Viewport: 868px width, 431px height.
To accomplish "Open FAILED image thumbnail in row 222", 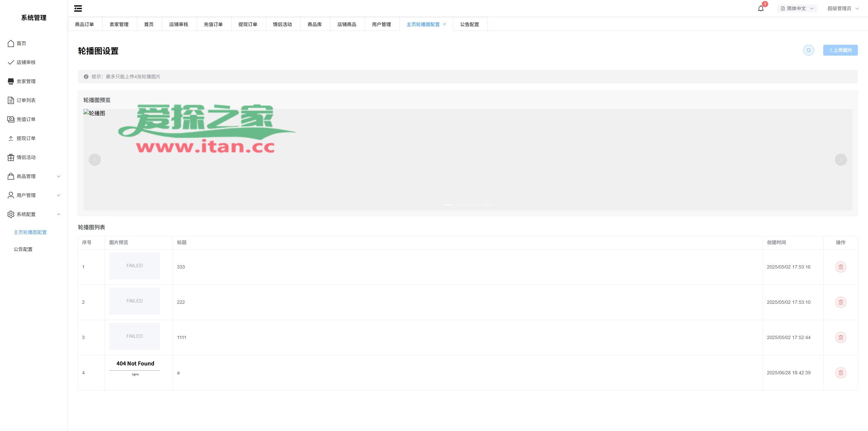I will [135, 301].
